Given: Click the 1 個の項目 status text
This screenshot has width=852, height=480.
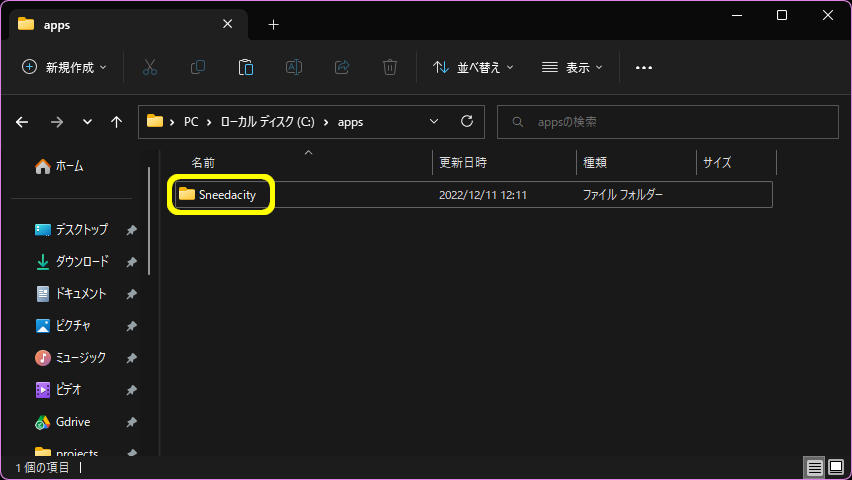Looking at the screenshot, I should pyautogui.click(x=42, y=467).
